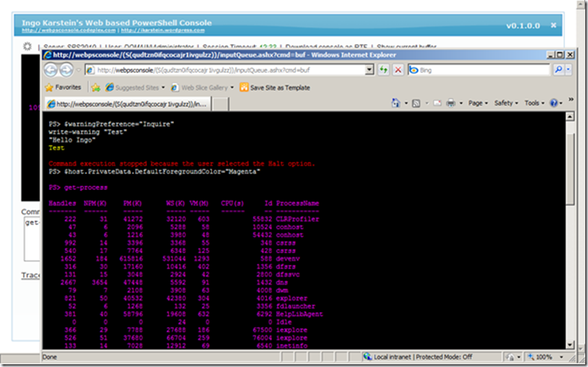This screenshot has height=367, width=588.
Task: Click the vertical scrollbar thumb
Action: click(569, 169)
